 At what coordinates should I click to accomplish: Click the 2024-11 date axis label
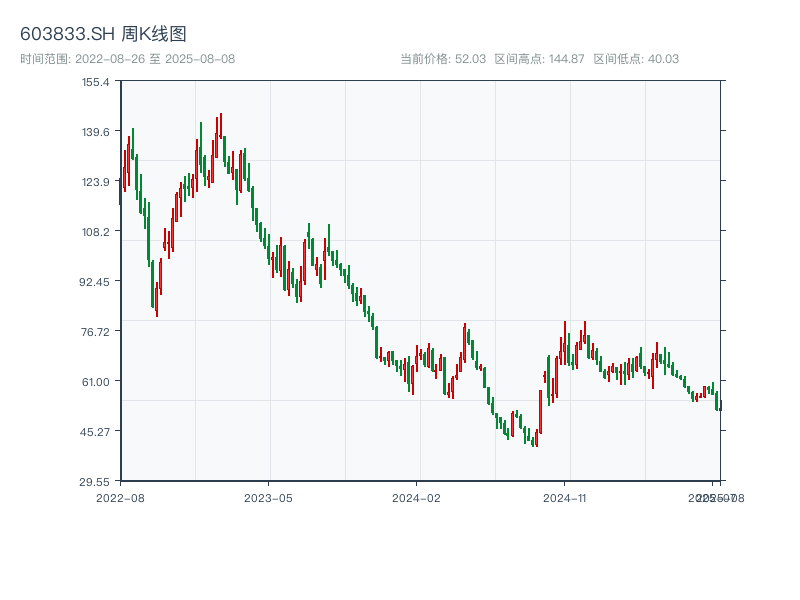pos(565,497)
